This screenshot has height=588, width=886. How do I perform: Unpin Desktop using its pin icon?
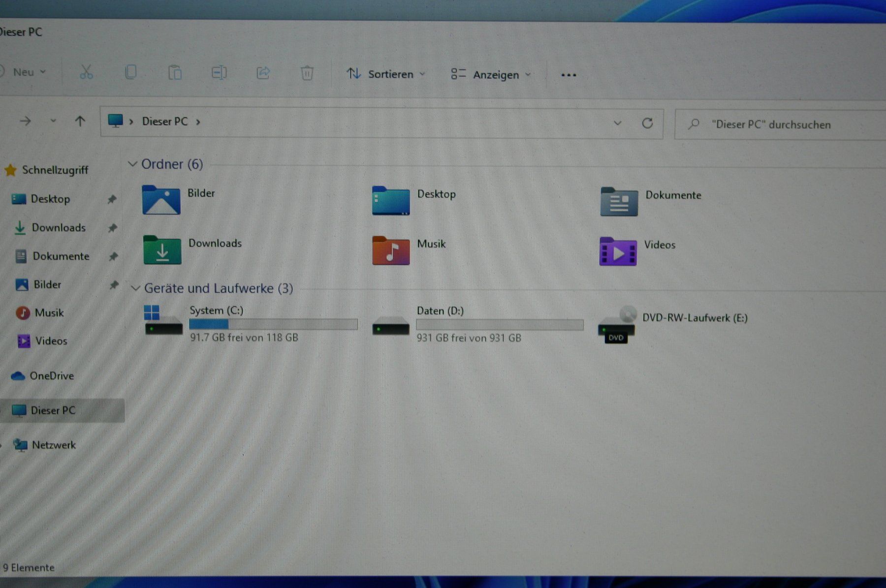112,199
